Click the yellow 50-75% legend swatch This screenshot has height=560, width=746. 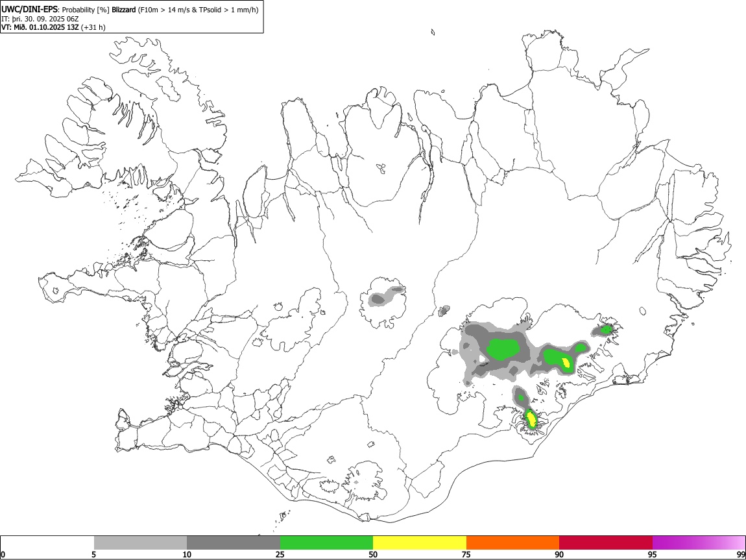(420, 543)
